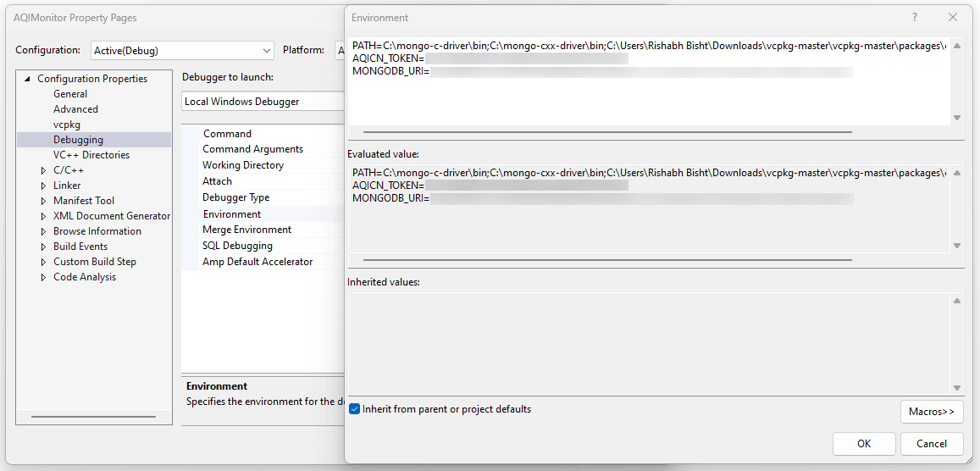Collapse the Configuration Properties node
The width and height of the screenshot is (980, 471).
pyautogui.click(x=28, y=79)
